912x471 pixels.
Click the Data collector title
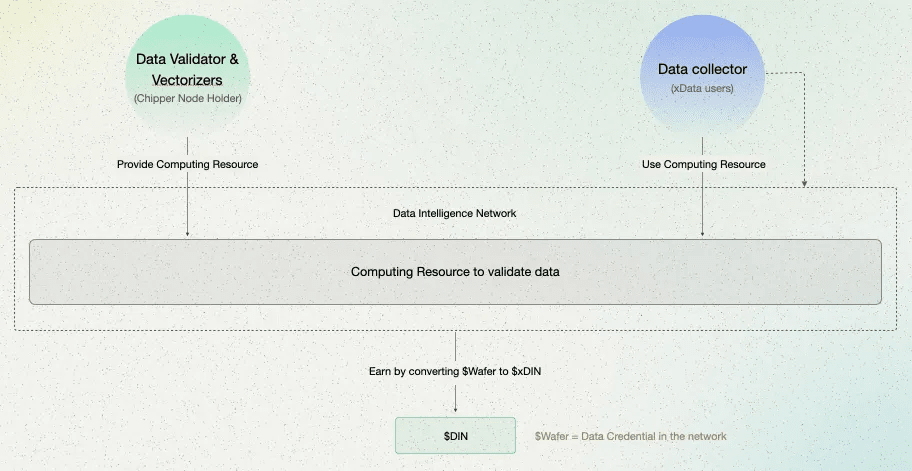pos(702,70)
